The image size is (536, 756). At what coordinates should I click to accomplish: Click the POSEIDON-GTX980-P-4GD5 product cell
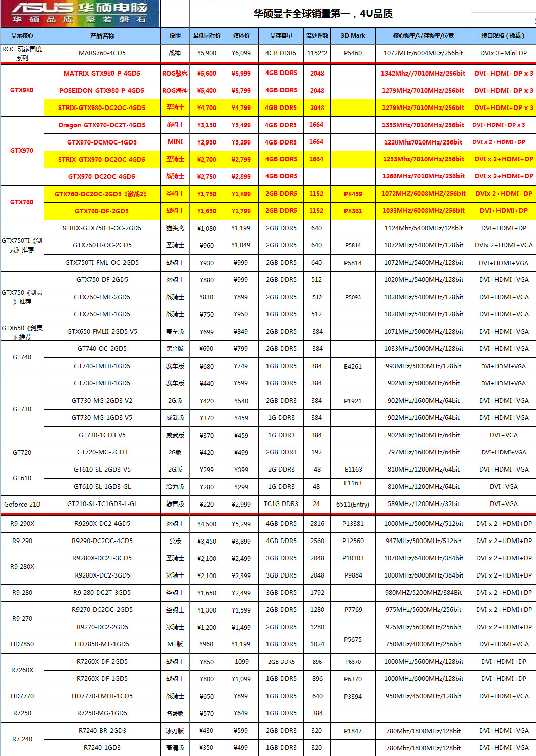click(102, 91)
